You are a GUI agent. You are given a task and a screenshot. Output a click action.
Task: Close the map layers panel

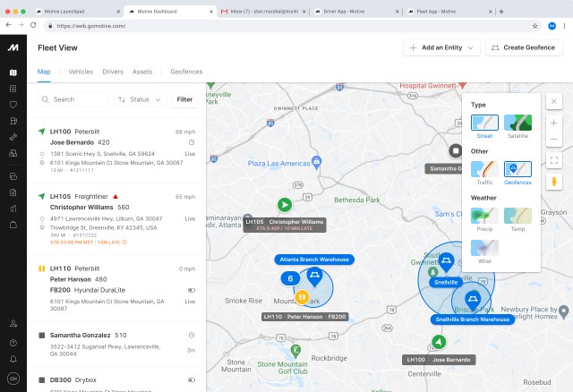tap(554, 101)
